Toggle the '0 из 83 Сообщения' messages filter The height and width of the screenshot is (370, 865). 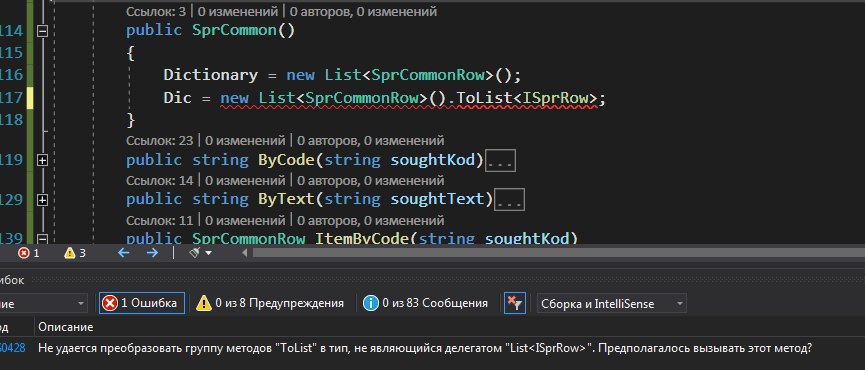pos(426,303)
